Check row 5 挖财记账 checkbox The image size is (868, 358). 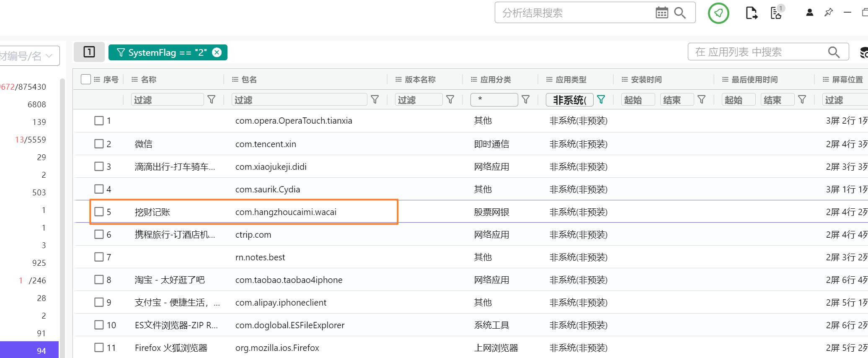pyautogui.click(x=99, y=212)
